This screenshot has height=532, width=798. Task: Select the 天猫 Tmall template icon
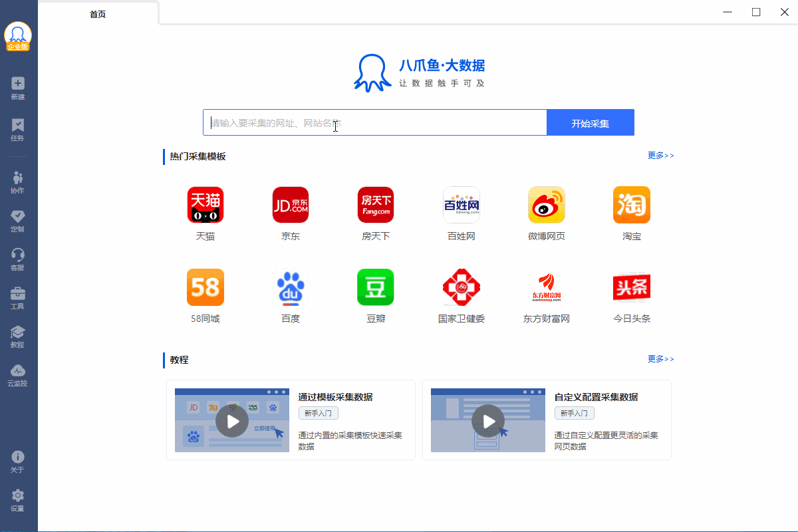(x=205, y=205)
